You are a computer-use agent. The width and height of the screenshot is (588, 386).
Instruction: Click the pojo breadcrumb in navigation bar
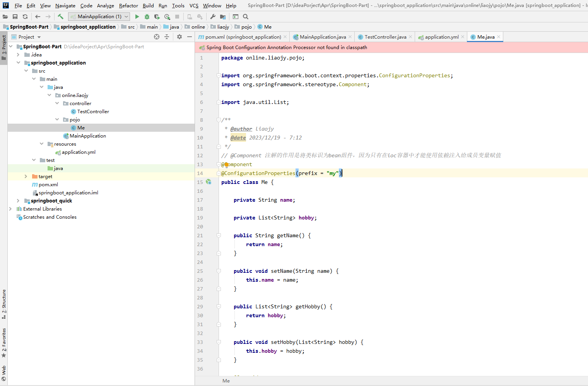[x=243, y=27]
